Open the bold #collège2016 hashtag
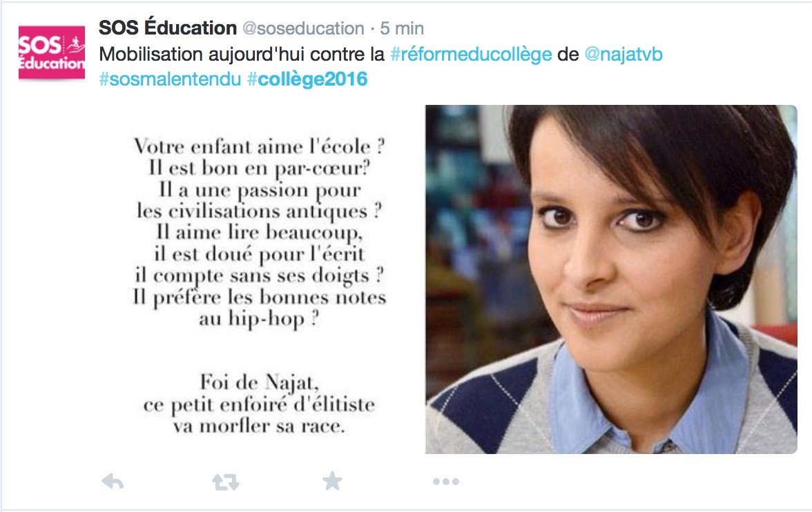This screenshot has height=512, width=812. [307, 79]
